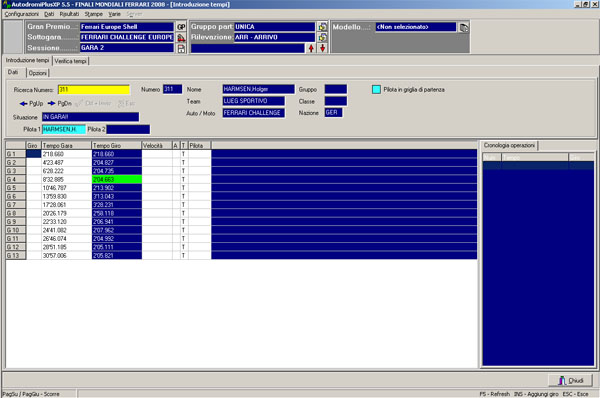The width and height of the screenshot is (600, 398).
Task: Open the Configurazioni menu
Action: point(21,14)
